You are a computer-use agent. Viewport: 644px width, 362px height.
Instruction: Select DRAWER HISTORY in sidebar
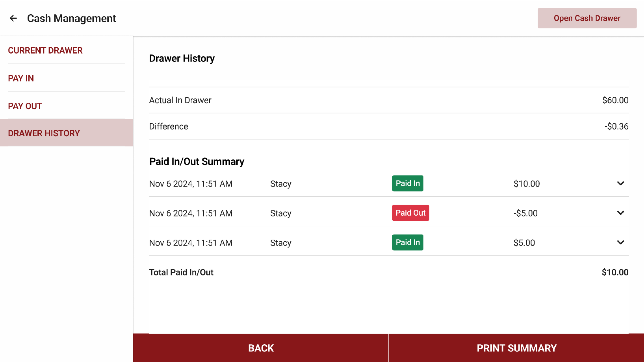(x=67, y=133)
